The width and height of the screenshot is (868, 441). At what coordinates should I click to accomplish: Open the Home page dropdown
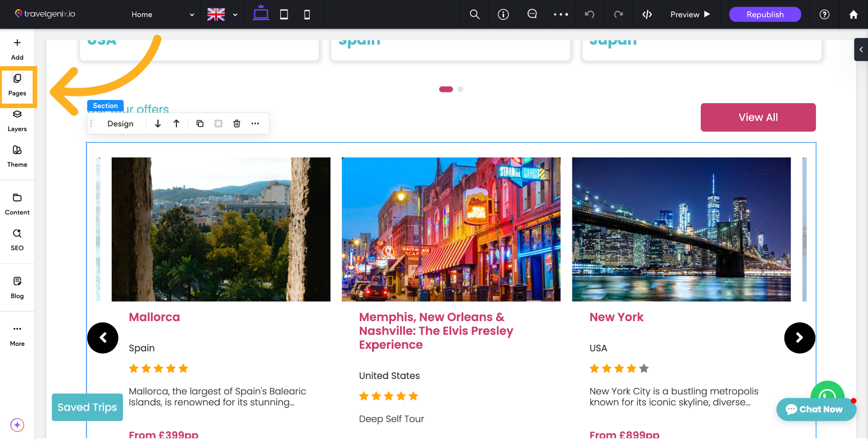point(162,14)
